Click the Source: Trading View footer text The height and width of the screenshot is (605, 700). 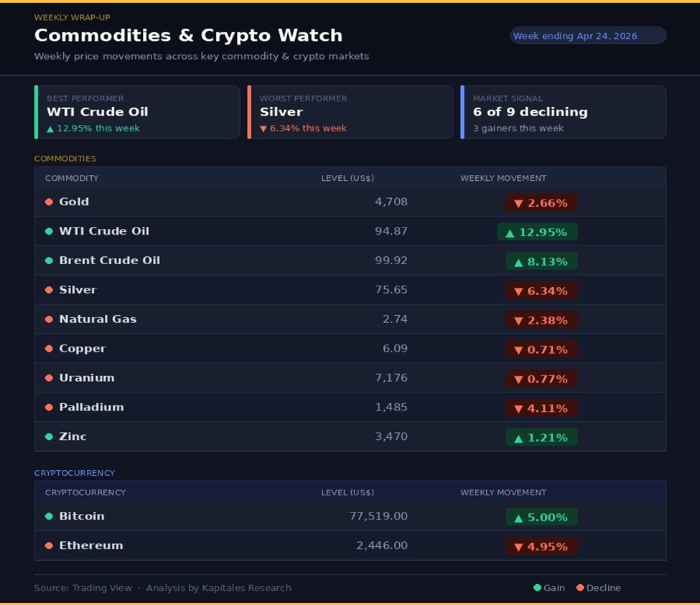[x=83, y=588]
